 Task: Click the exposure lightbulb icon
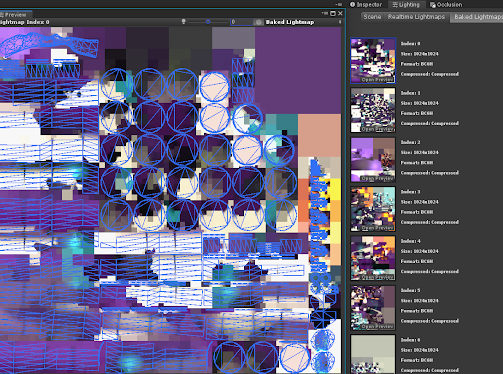click(x=183, y=22)
